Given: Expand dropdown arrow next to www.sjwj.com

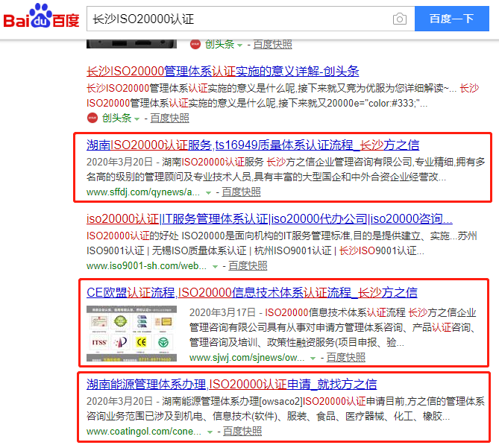Looking at the screenshot, I should tap(313, 359).
